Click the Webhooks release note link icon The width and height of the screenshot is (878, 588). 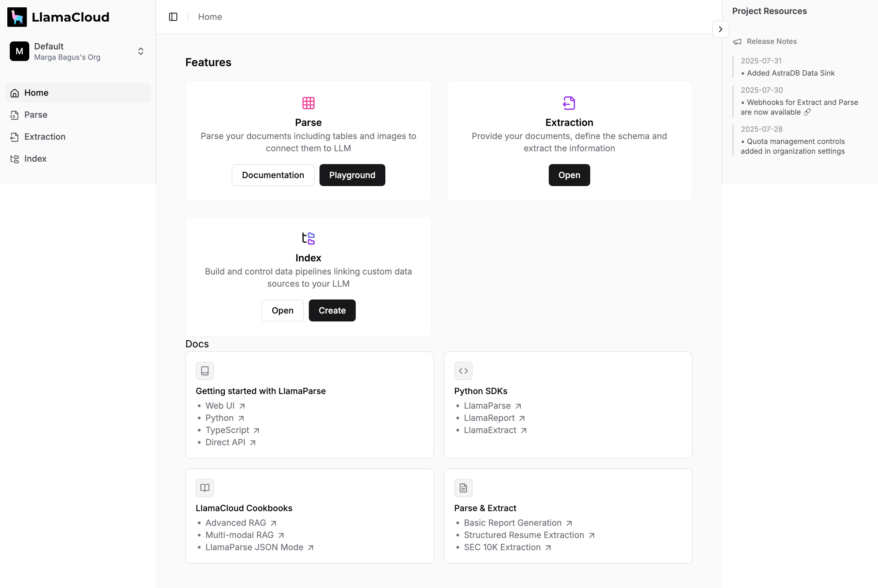tap(806, 112)
